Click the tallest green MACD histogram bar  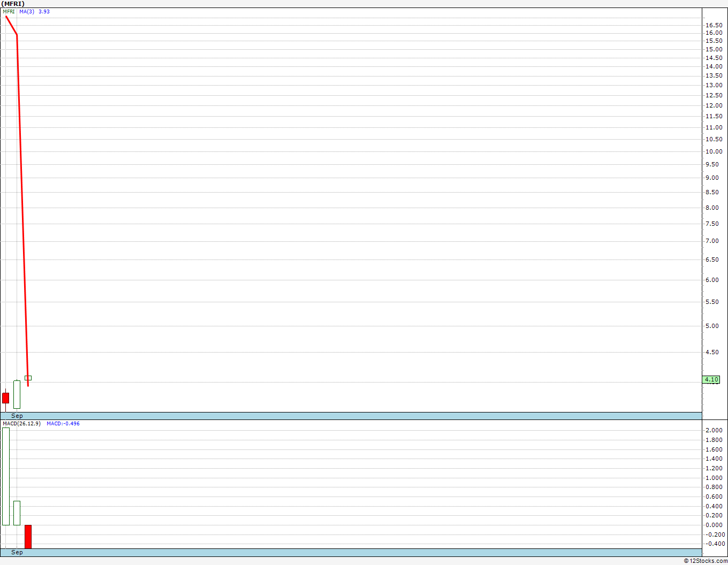pos(5,476)
